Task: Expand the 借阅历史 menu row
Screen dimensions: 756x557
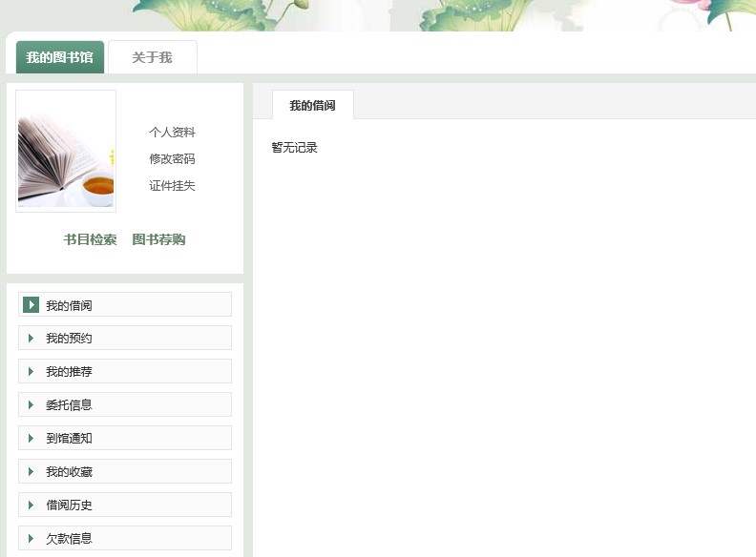Action: [x=124, y=505]
